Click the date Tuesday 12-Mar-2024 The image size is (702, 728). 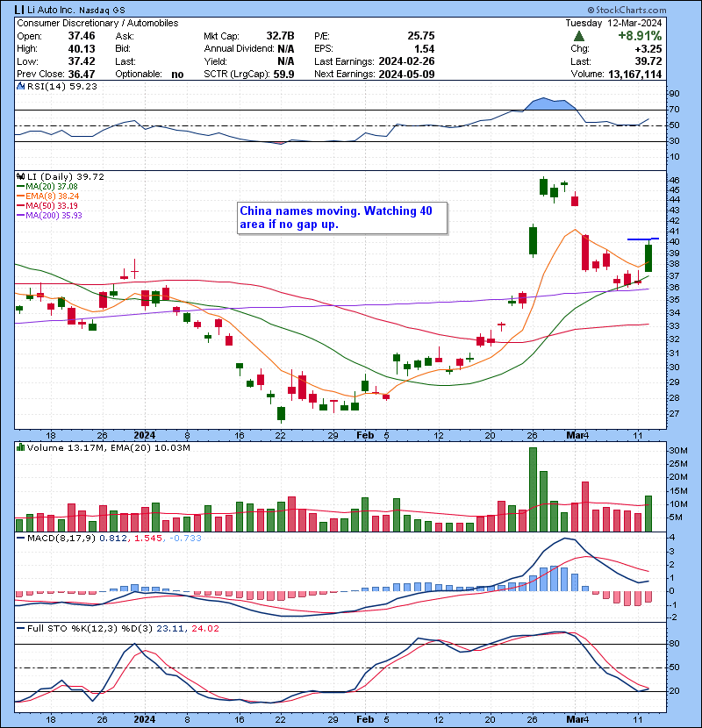pos(613,23)
